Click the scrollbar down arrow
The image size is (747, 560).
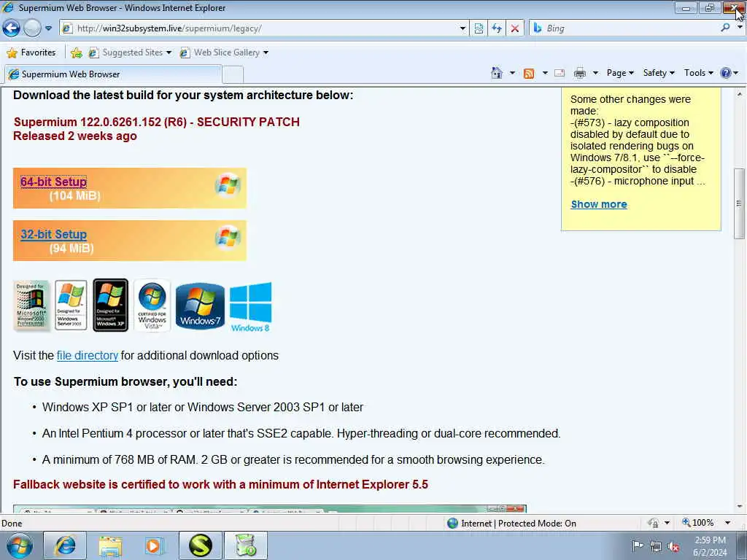[x=739, y=506]
